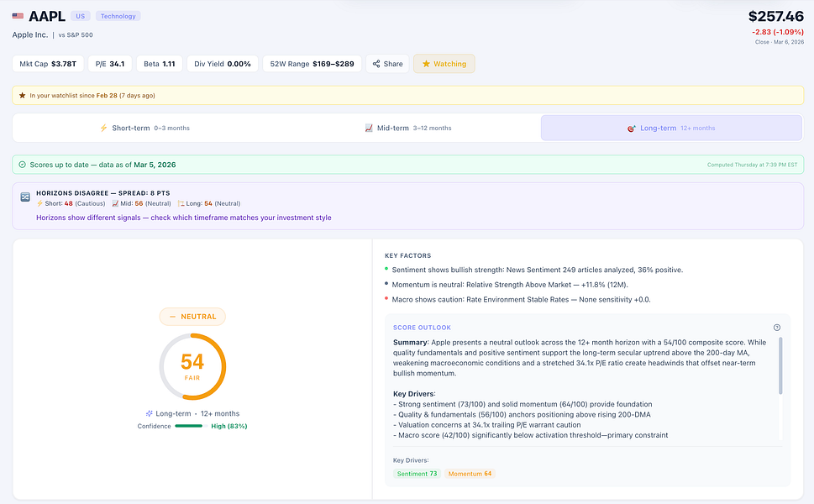Toggle the Watching watchlist button
Viewport: 814px width, 504px height.
pyautogui.click(x=444, y=64)
